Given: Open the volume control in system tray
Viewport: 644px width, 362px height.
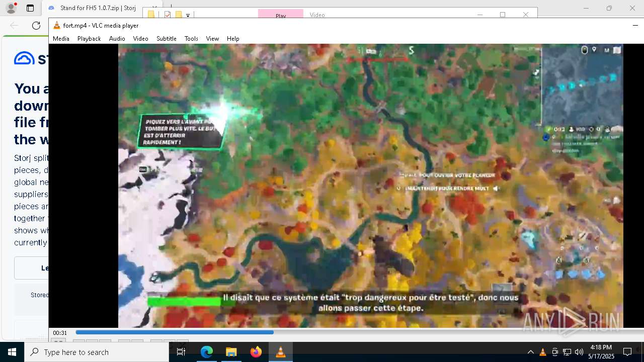Looking at the screenshot, I should tap(579, 352).
